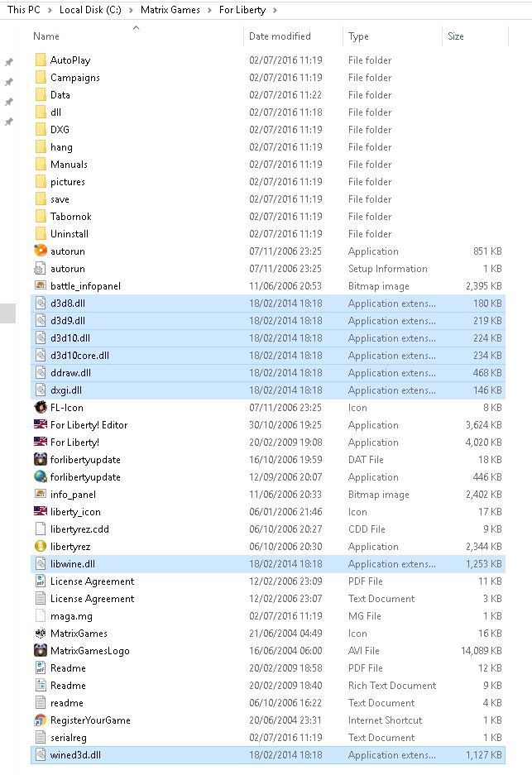The width and height of the screenshot is (532, 775).
Task: Click the RegisterYourGame Chrome shortcut icon
Action: click(41, 720)
